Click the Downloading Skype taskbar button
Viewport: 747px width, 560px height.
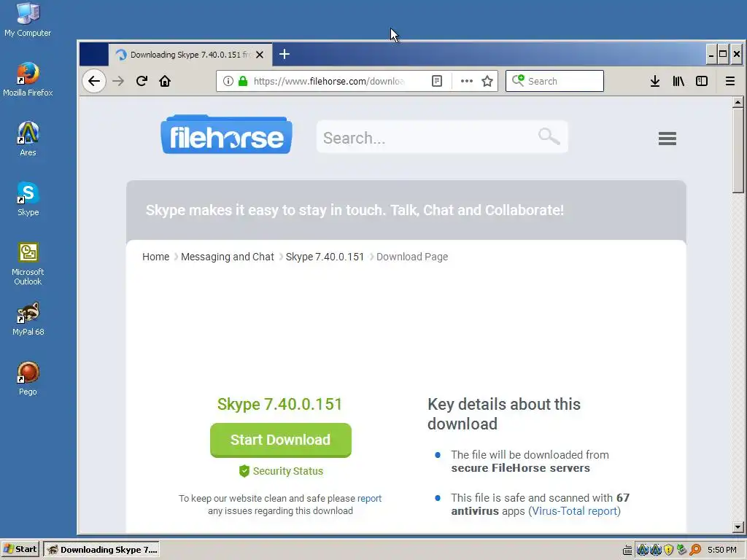pyautogui.click(x=101, y=550)
